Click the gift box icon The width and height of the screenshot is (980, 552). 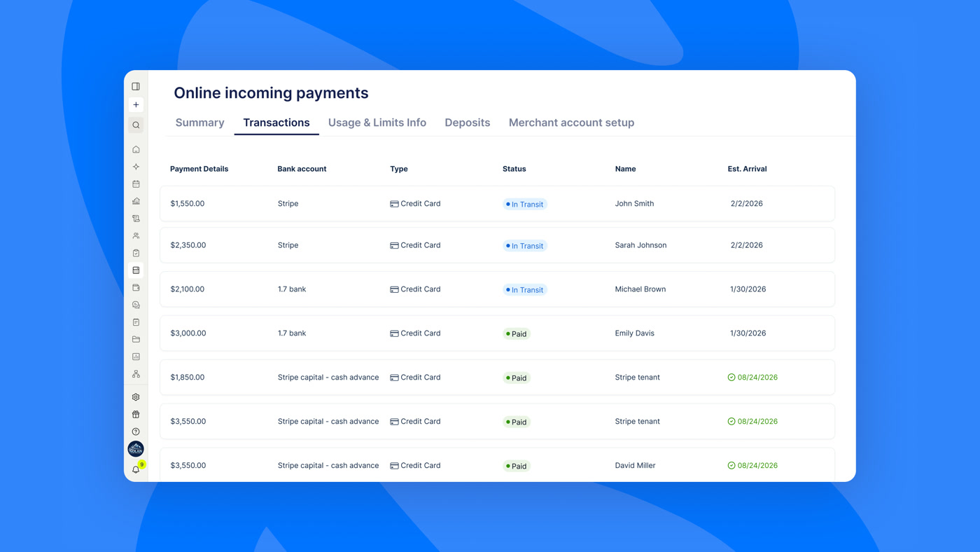pos(136,414)
